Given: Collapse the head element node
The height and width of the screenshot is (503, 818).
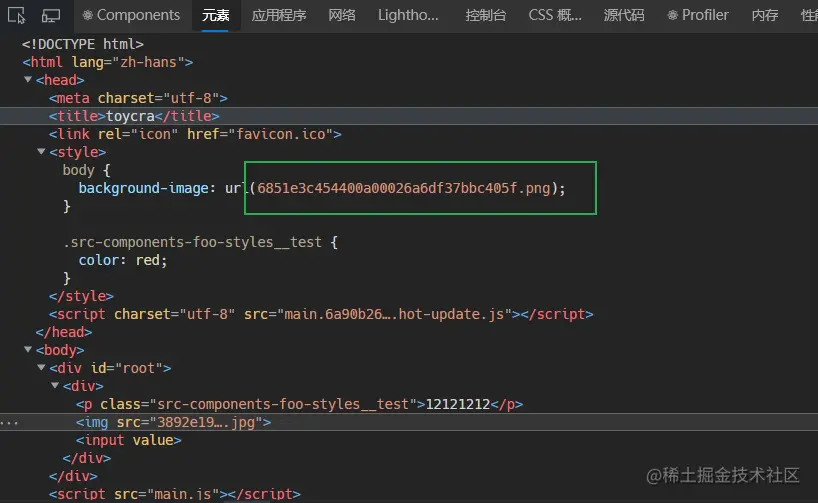Looking at the screenshot, I should (x=28, y=80).
